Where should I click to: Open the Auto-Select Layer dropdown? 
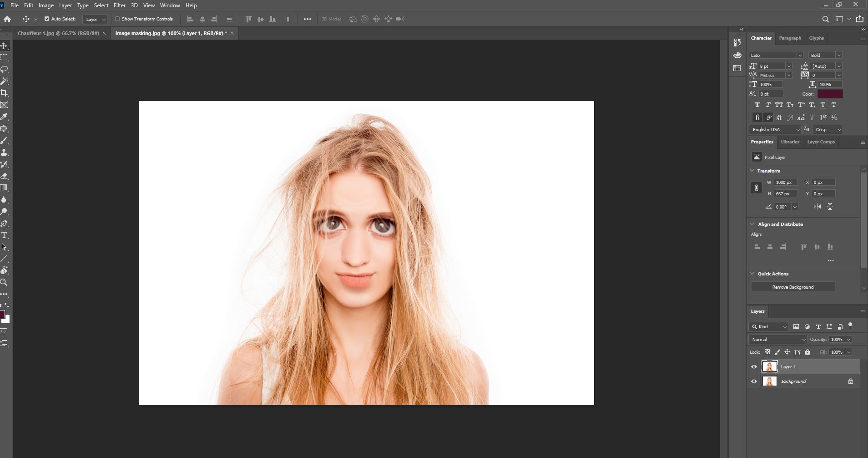coord(95,19)
